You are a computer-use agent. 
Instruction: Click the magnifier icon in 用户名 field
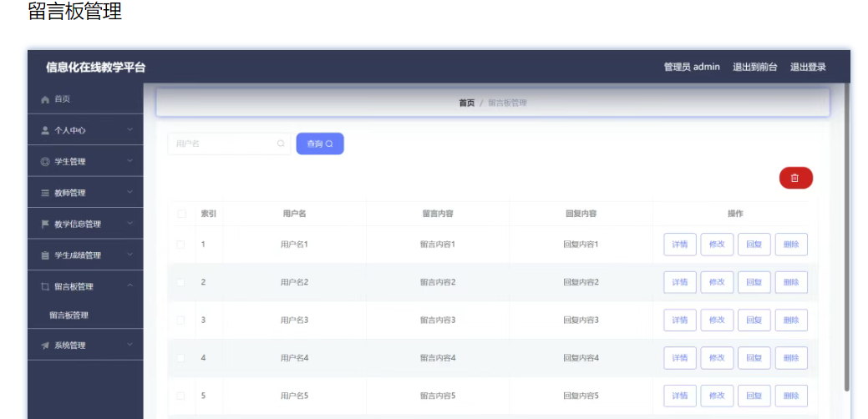(281, 144)
